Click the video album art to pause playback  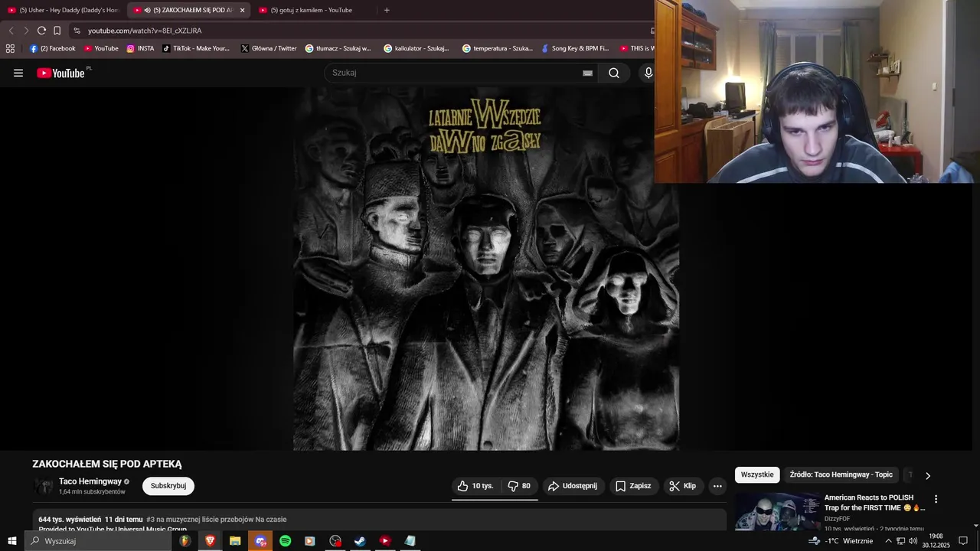[485, 269]
